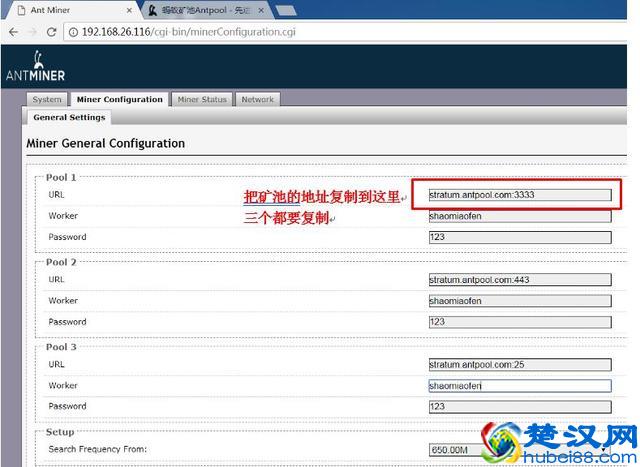
Task: Switch to the Network tab
Action: click(257, 100)
